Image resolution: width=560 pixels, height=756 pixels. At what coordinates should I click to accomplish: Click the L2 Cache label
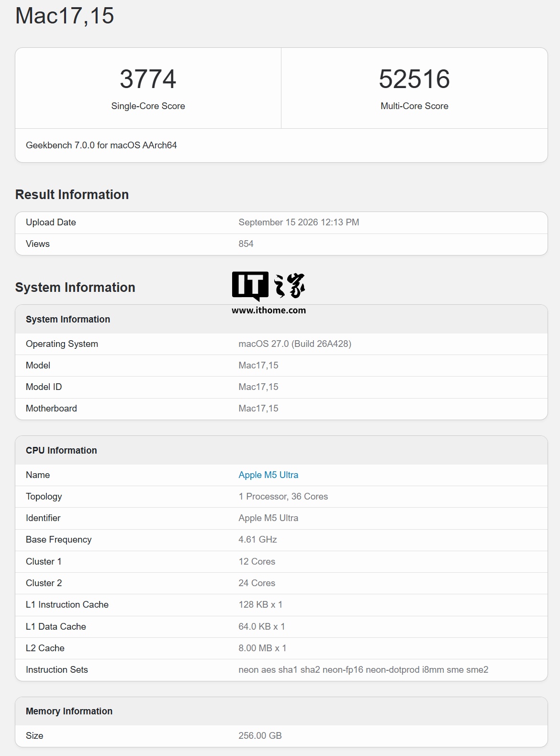coord(45,648)
